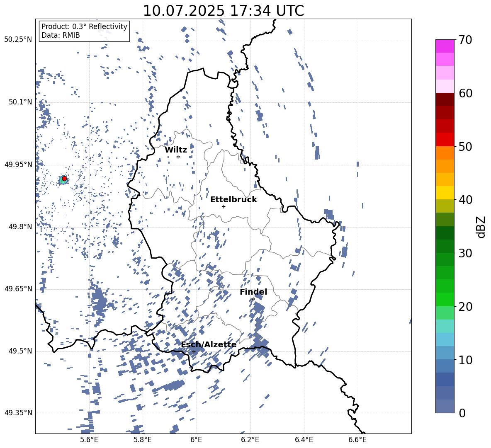This screenshot has height=448, width=491.
Task: Click the 49.65°N latitude label
Action: [x=18, y=288]
